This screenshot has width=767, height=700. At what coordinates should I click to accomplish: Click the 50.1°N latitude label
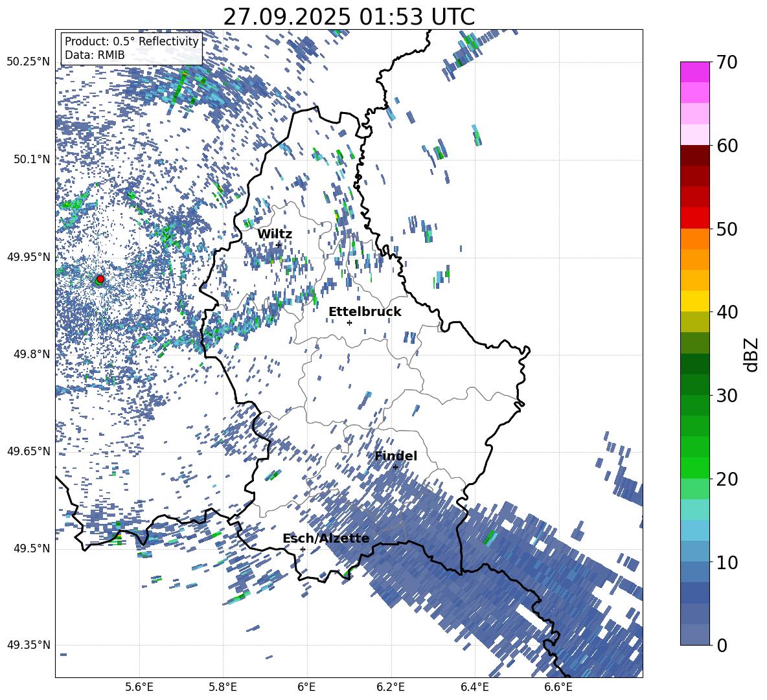[x=31, y=159]
